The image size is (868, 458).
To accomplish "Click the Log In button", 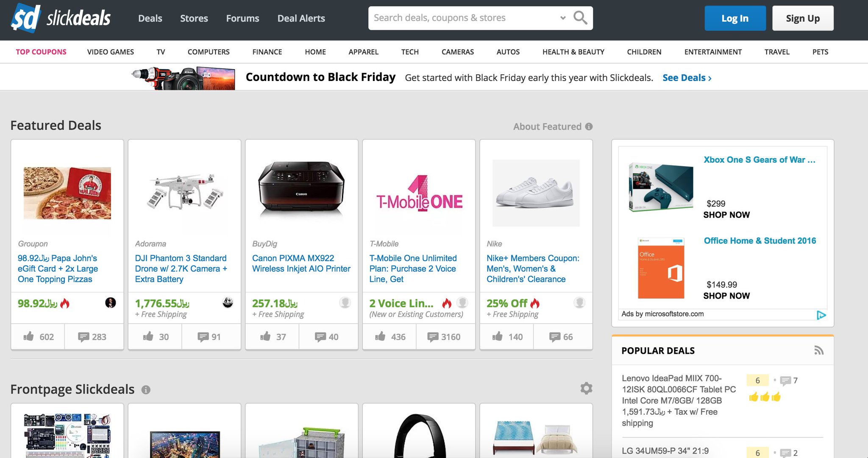I will tap(735, 18).
